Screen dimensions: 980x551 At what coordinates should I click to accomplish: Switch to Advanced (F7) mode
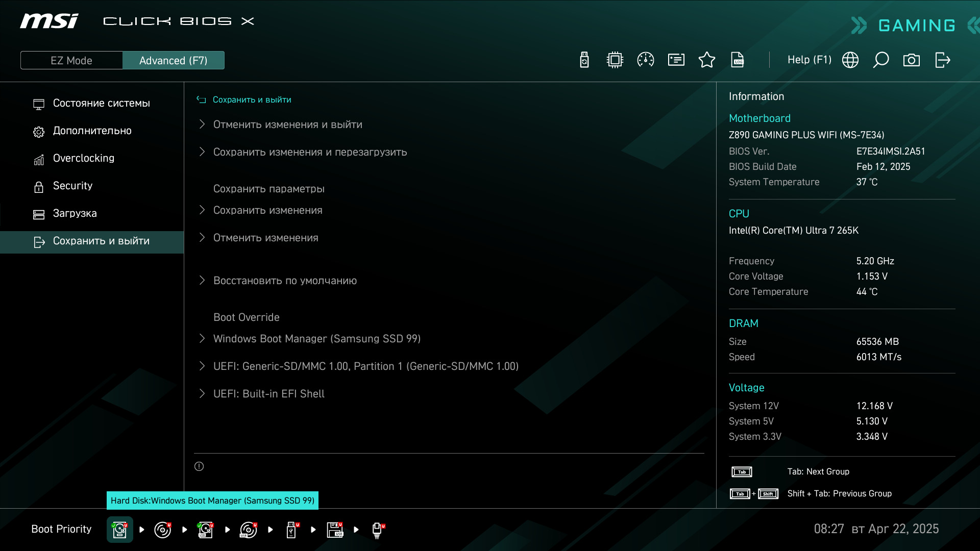click(174, 60)
